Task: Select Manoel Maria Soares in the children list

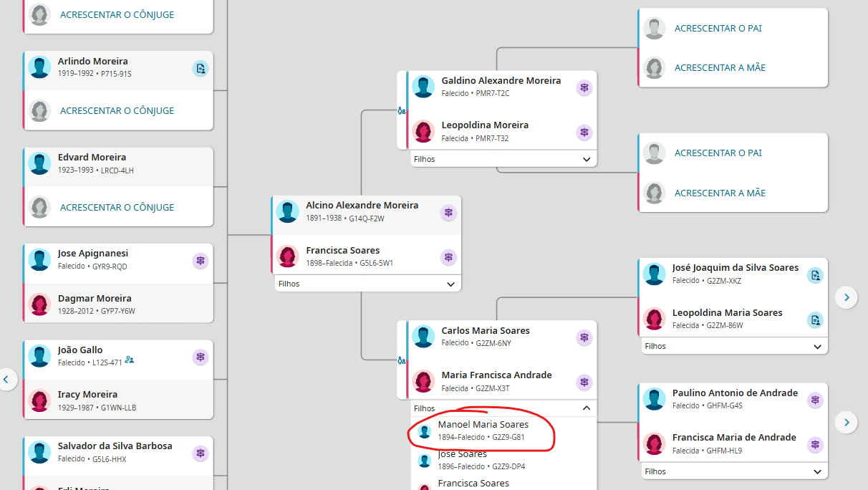Action: click(x=483, y=431)
